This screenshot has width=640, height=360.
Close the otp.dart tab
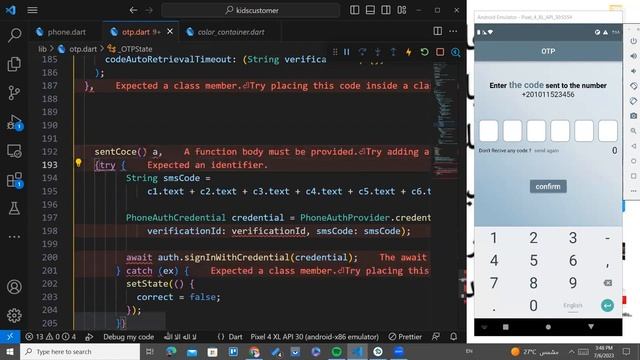170,31
